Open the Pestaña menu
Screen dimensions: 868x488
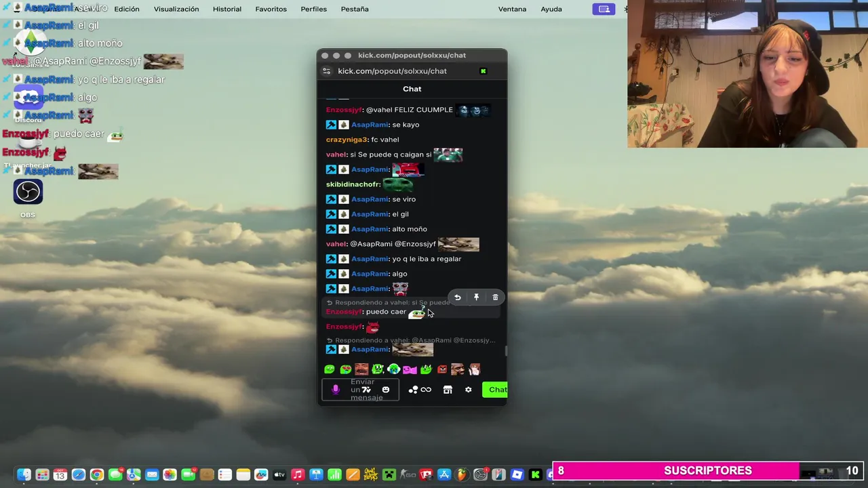tap(355, 9)
